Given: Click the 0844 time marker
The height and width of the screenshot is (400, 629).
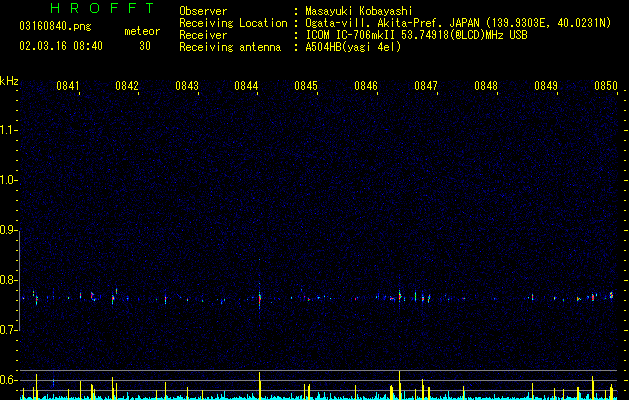Looking at the screenshot, I should (246, 86).
